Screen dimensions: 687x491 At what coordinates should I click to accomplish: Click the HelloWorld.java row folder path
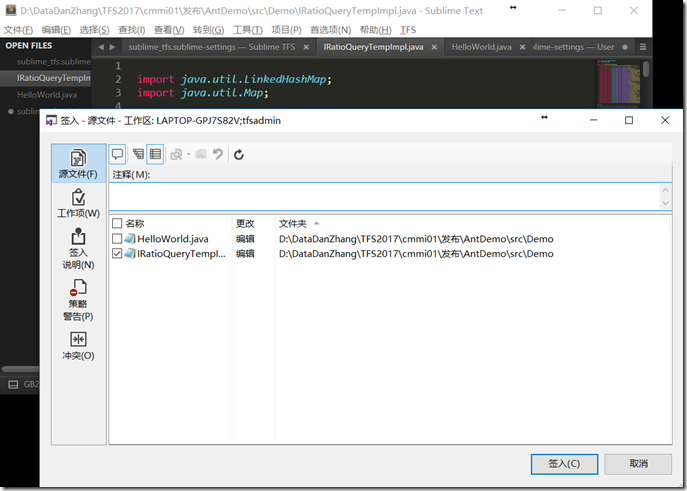point(416,239)
